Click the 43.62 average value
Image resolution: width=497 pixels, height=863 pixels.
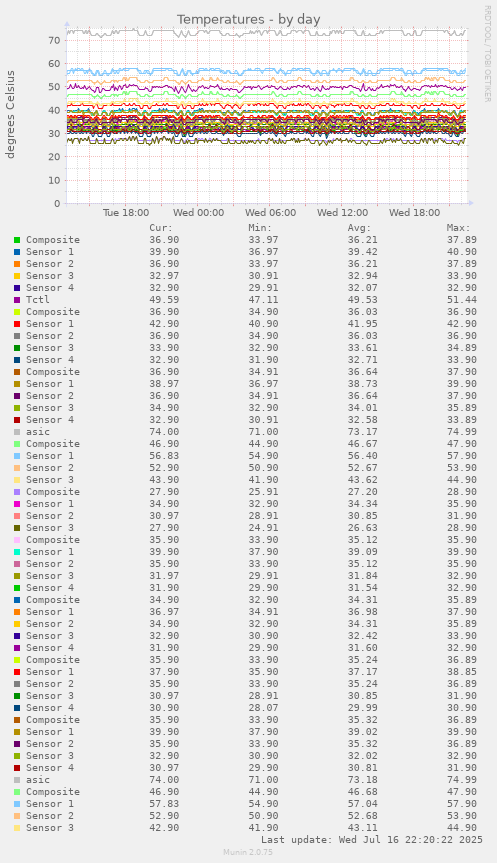point(362,480)
